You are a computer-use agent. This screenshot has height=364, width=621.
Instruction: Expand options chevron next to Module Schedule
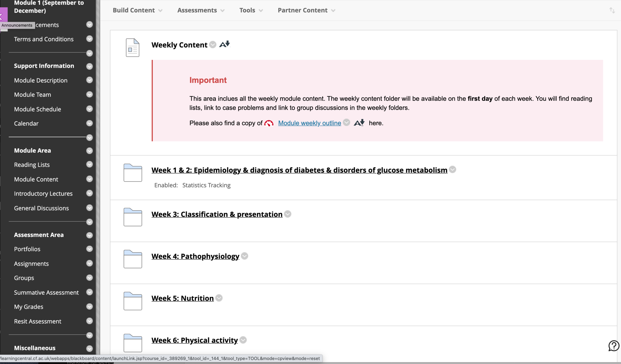89,109
